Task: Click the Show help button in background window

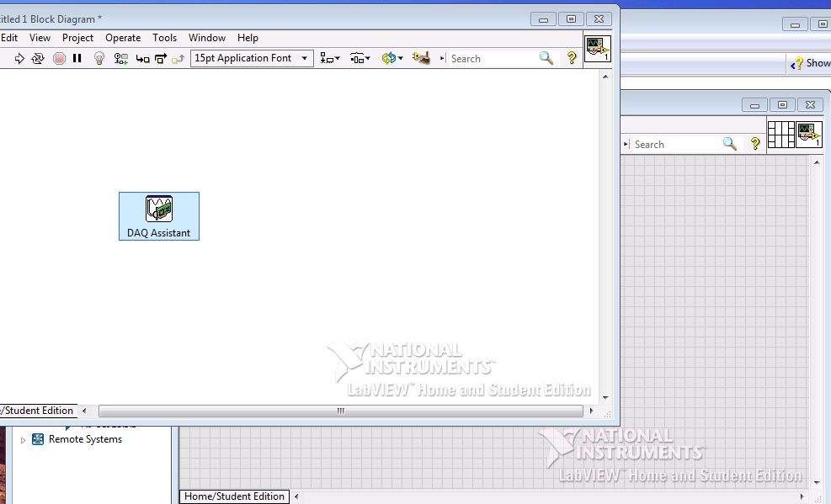Action: 809,63
